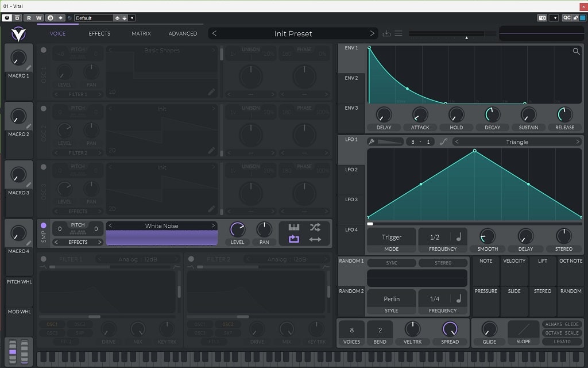Click the sample bounce double-arrow icon
The image size is (588, 368).
(x=315, y=239)
